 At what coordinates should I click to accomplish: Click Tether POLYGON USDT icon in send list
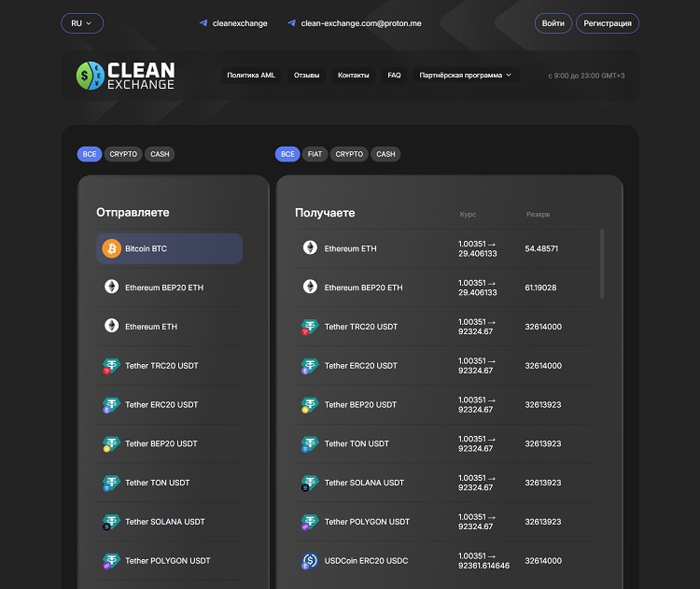111,561
